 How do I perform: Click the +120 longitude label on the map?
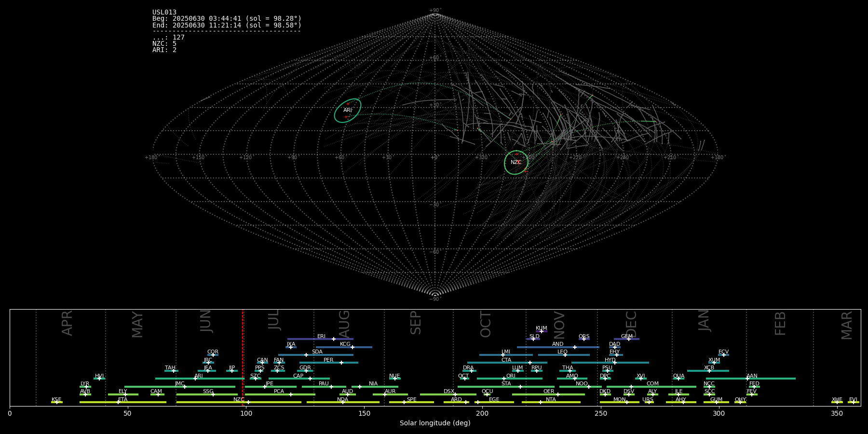tap(245, 158)
